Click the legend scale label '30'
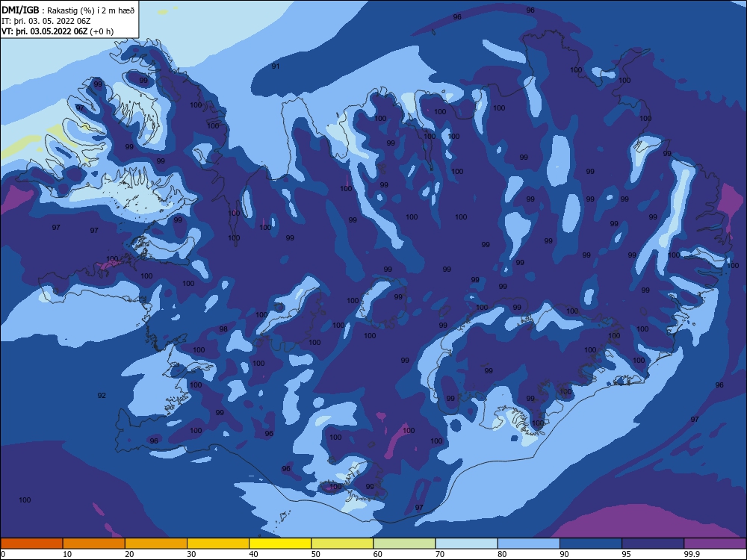747x560 pixels. pos(191,554)
